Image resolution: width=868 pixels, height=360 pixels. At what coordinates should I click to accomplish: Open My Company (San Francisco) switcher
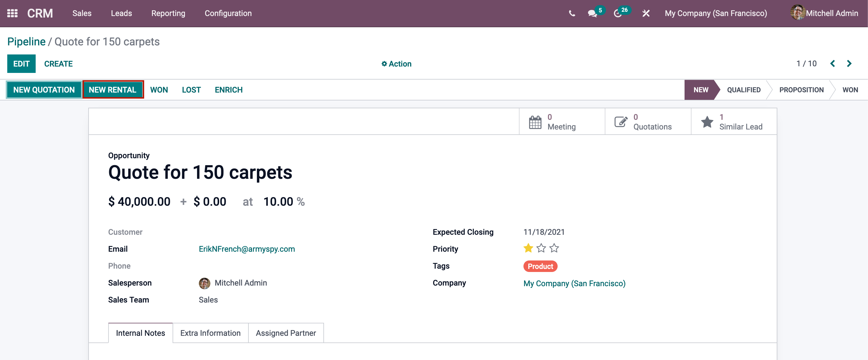pyautogui.click(x=716, y=13)
